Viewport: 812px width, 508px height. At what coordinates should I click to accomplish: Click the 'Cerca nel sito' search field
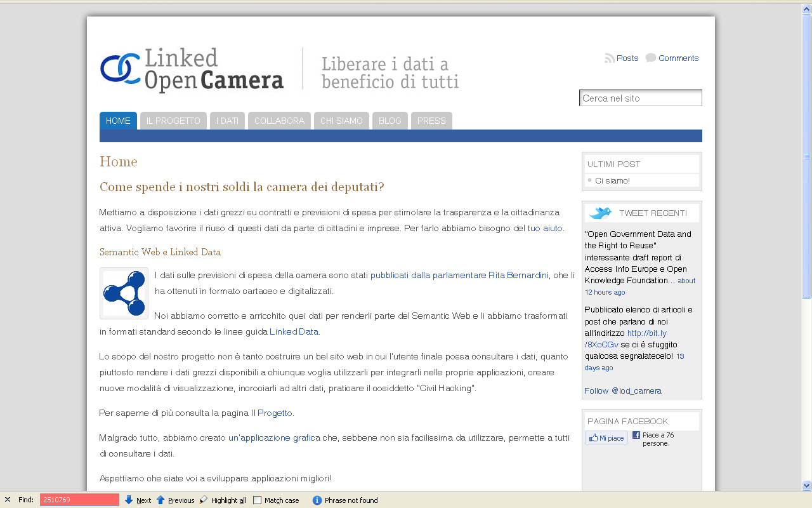(641, 98)
